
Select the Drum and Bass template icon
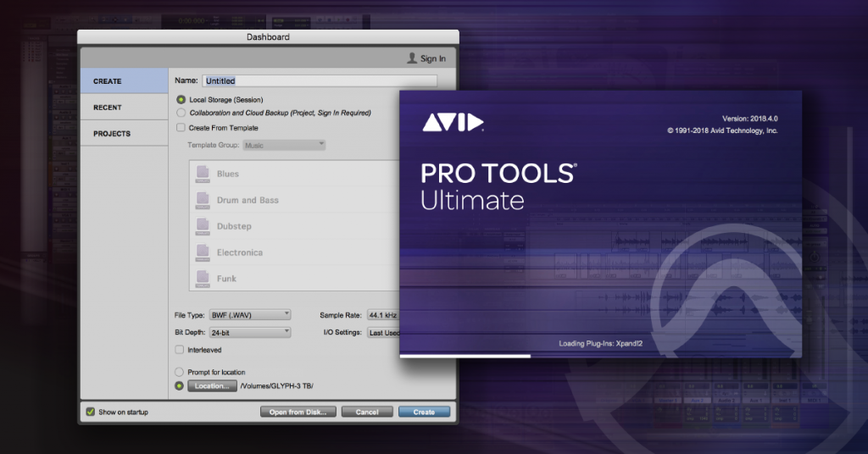pos(203,200)
